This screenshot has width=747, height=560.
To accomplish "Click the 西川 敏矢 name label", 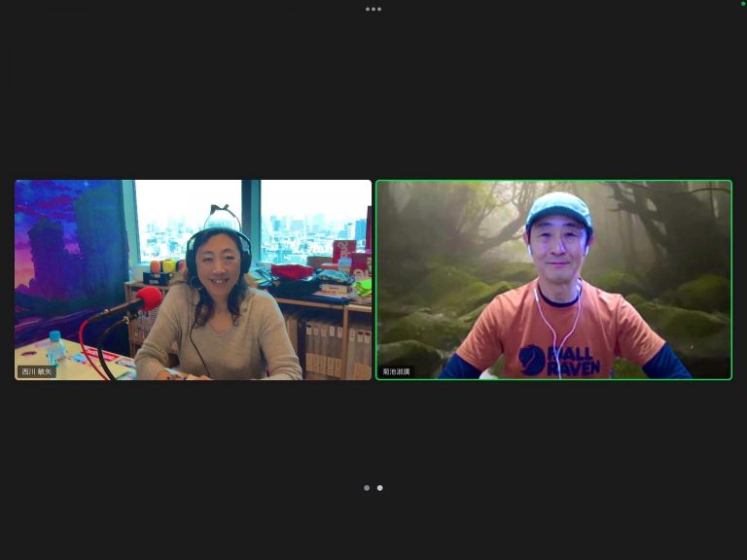I will coord(38,371).
